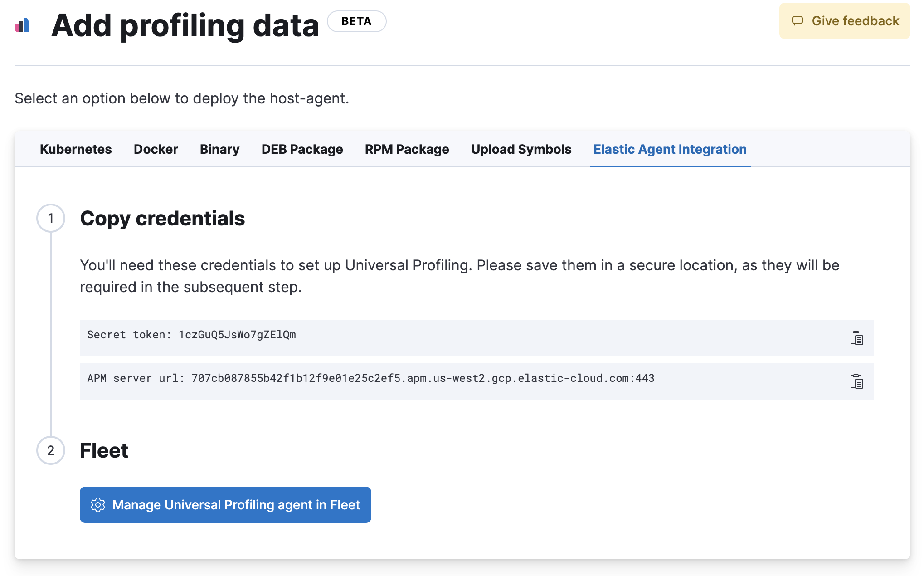
Task: Click Manage Universal Profiling agent in Fleet
Action: 225,504
